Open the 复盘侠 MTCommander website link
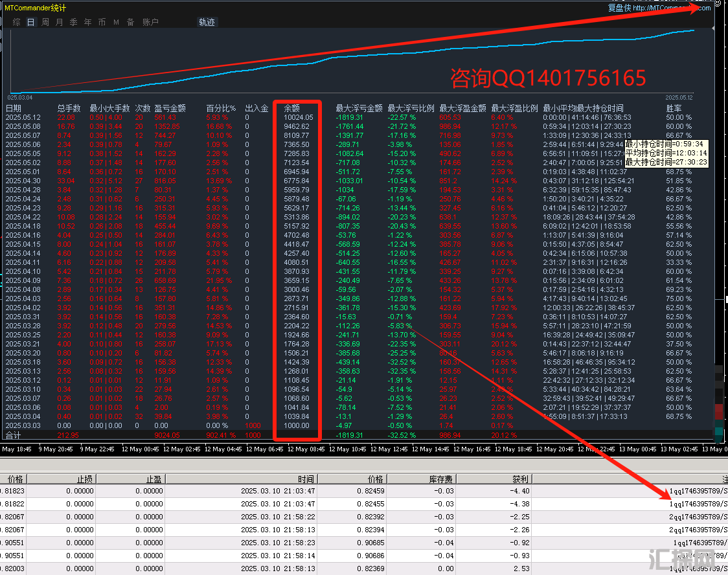This screenshot has height=575, width=728. click(659, 8)
